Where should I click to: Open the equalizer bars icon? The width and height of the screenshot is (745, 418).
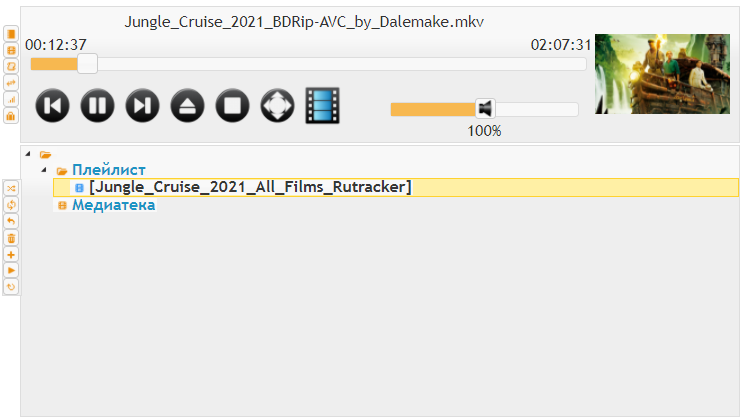pos(11,100)
